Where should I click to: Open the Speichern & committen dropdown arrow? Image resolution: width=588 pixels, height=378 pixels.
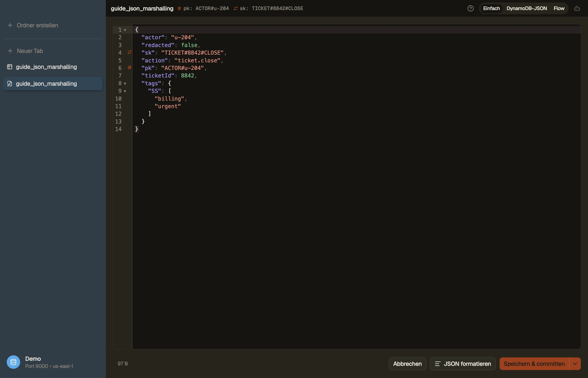coord(575,364)
